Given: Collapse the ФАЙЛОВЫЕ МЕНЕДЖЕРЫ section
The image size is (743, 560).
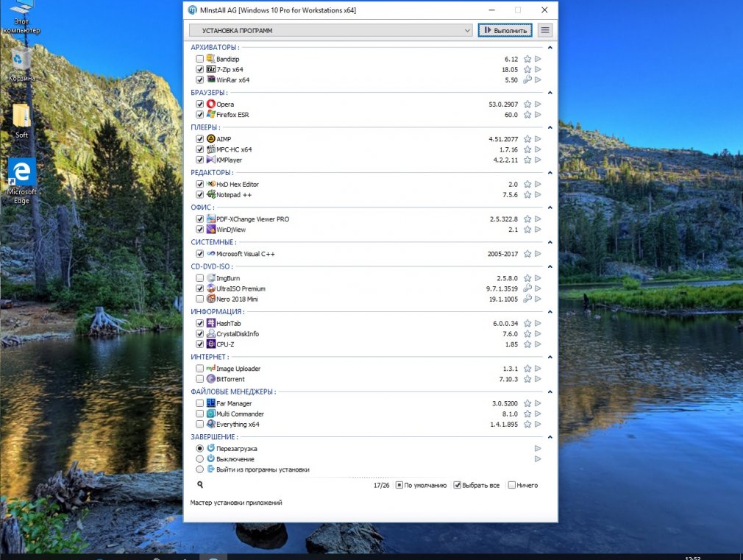Looking at the screenshot, I should [x=550, y=391].
